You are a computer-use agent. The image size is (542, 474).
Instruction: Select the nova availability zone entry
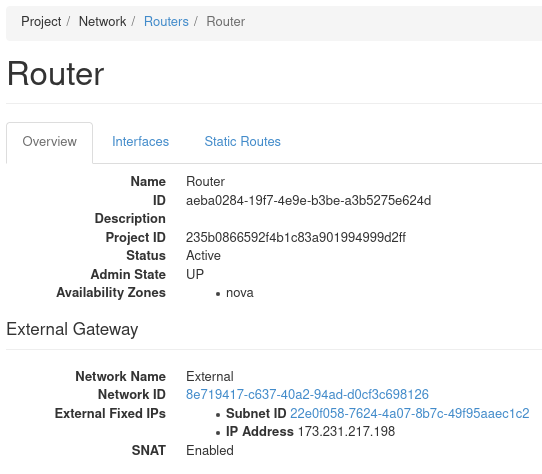point(240,293)
